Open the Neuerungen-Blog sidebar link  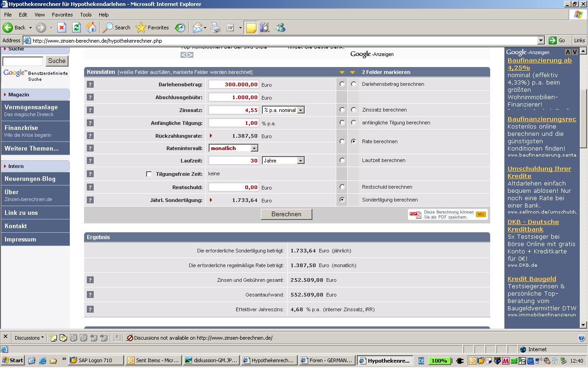30,179
